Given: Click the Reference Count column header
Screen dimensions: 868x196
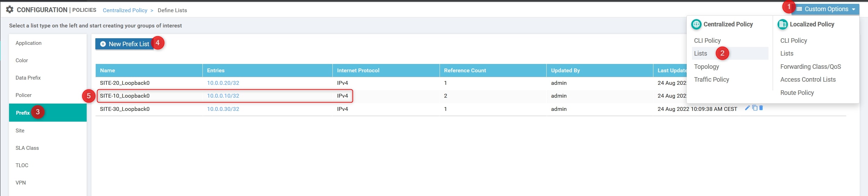Looking at the screenshot, I should coord(465,71).
